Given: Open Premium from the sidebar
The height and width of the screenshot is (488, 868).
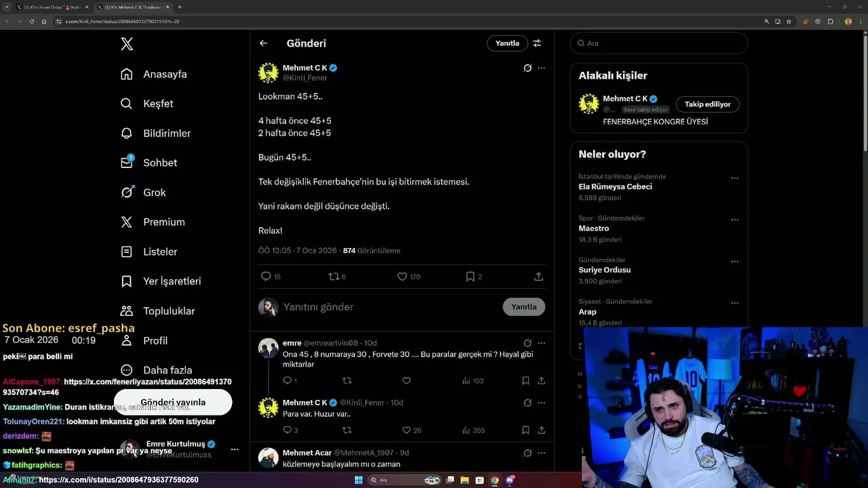Looking at the screenshot, I should [152, 222].
